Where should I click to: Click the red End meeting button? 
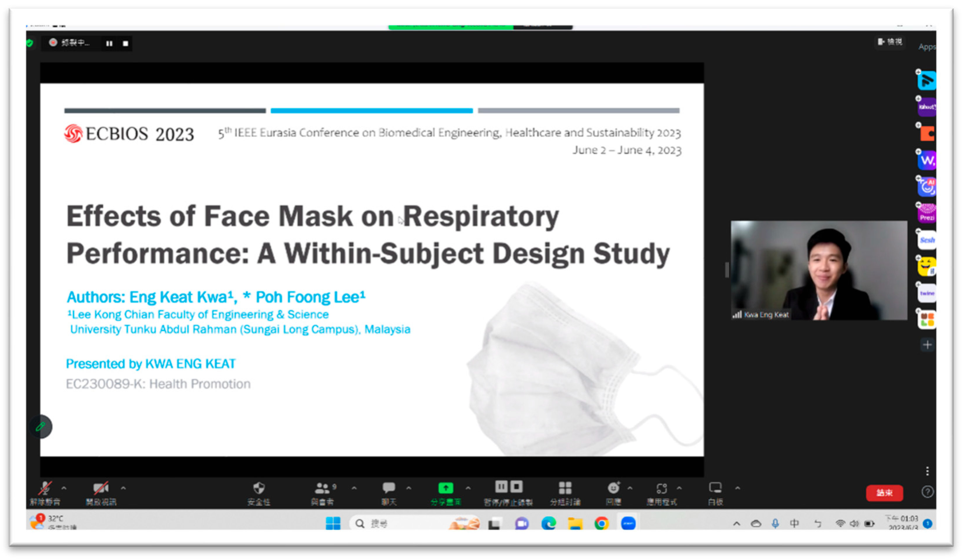[884, 493]
